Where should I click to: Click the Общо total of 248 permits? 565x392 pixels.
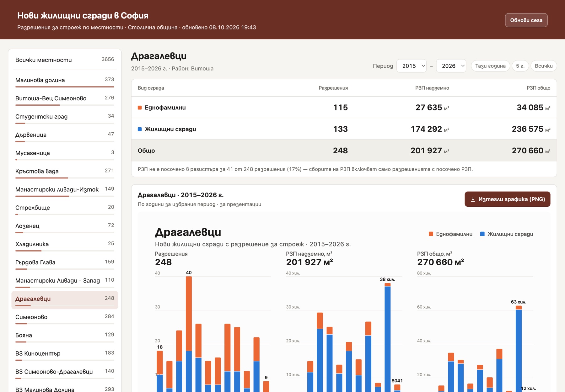click(x=340, y=151)
